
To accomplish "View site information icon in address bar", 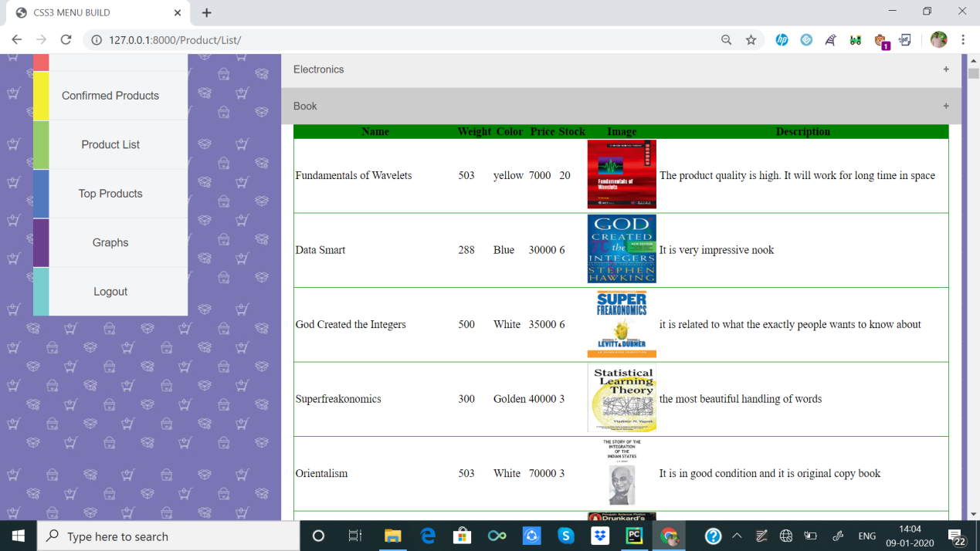I will point(96,40).
